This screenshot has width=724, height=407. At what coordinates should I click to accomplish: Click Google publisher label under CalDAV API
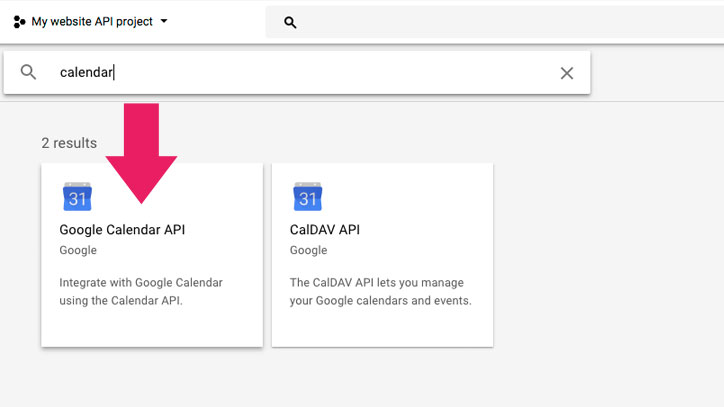pos(308,250)
